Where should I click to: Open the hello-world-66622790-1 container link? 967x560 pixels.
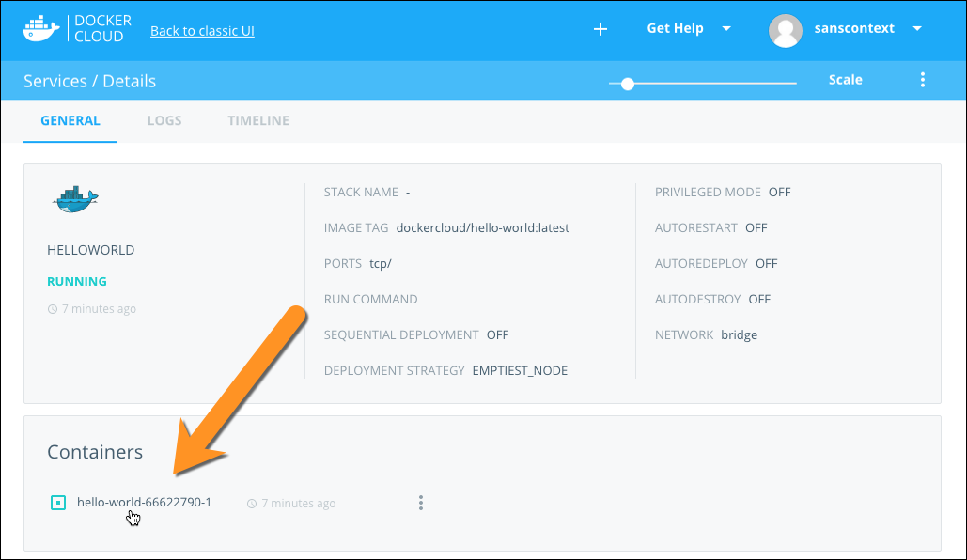point(144,503)
